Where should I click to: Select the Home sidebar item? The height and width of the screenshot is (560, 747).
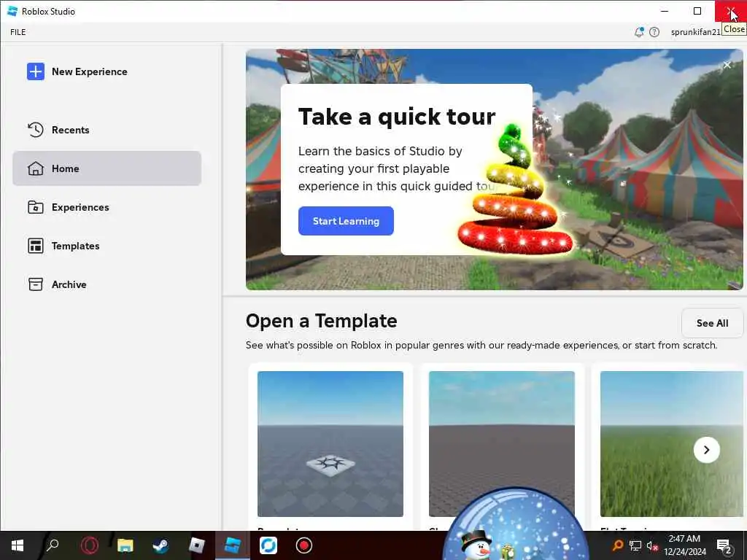coord(107,168)
